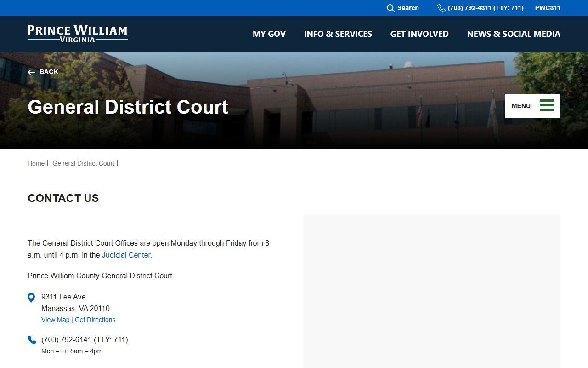Viewport: 588px width, 368px height.
Task: Click the gray map placeholder panel
Action: [432, 291]
